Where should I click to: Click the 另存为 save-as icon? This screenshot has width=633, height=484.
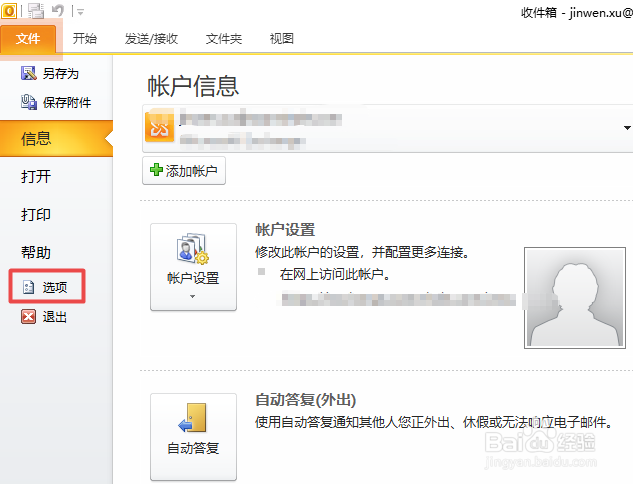pos(28,73)
